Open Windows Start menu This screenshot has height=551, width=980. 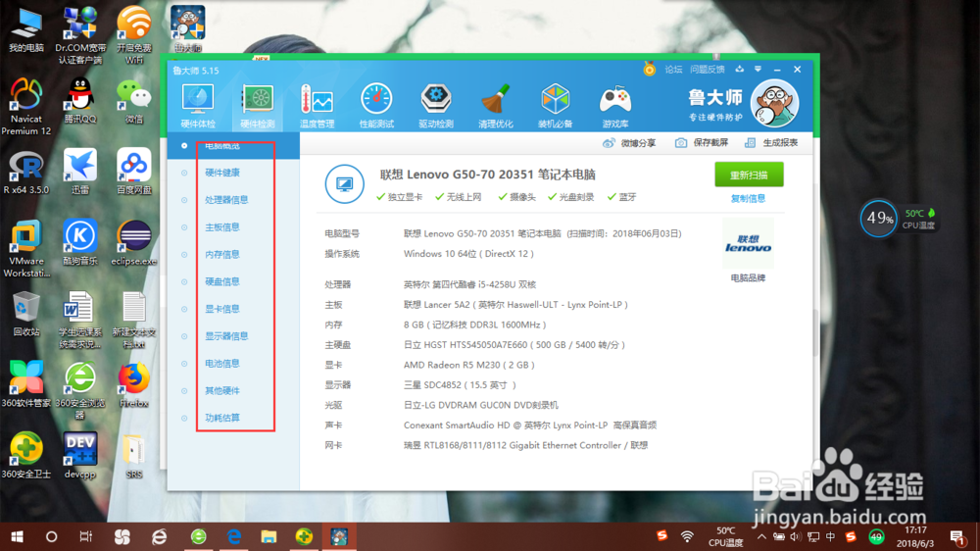(17, 536)
